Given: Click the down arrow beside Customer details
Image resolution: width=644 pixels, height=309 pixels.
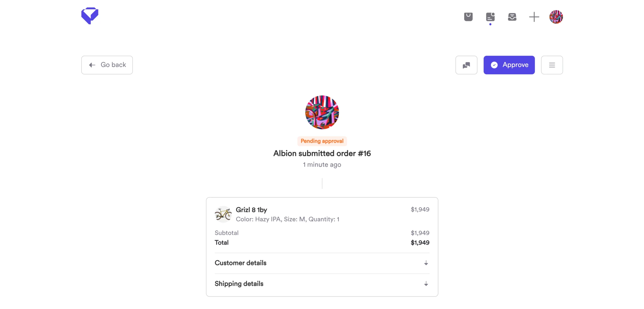Looking at the screenshot, I should (x=426, y=263).
